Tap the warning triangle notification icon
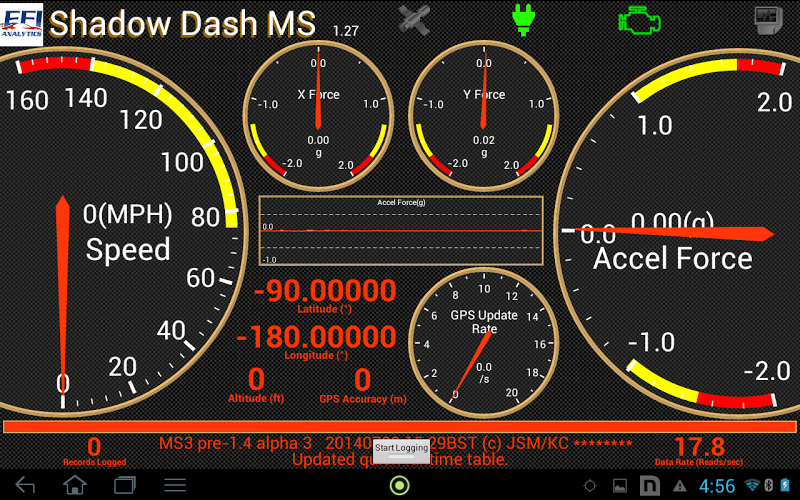 coord(680,486)
